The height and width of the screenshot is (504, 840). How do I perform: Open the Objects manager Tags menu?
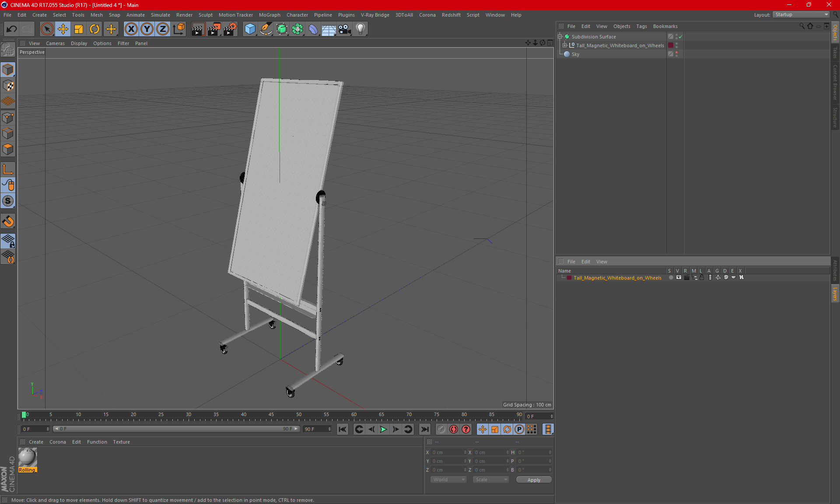coord(641,26)
